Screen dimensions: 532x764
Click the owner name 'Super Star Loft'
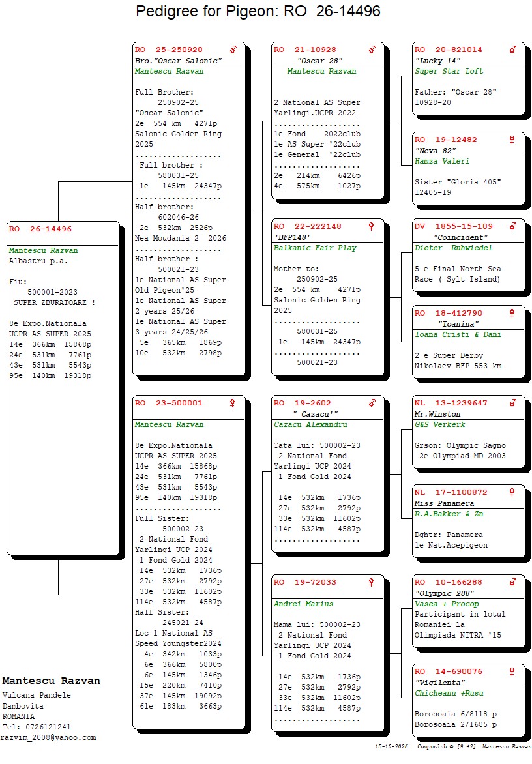coord(449,71)
